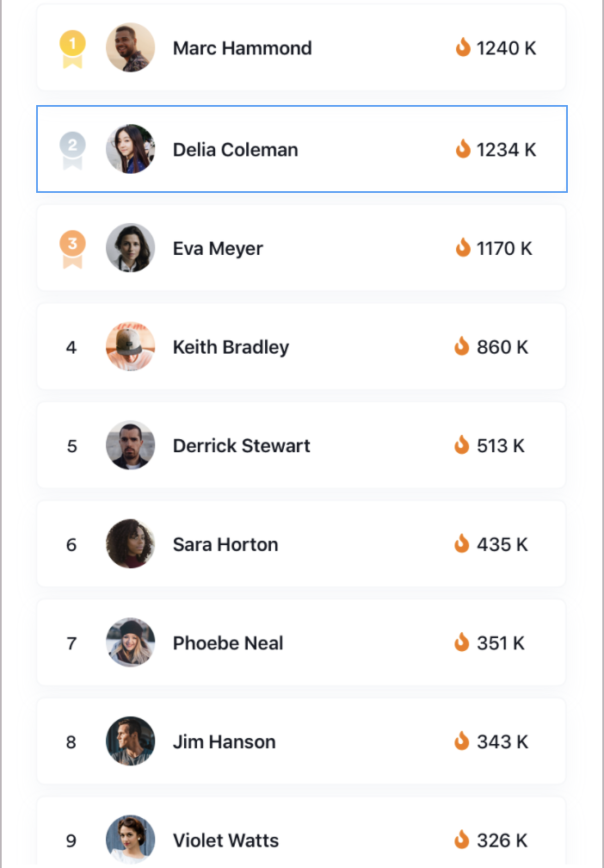Click the 1170 K score text
This screenshot has width=604, height=868.
coord(504,249)
